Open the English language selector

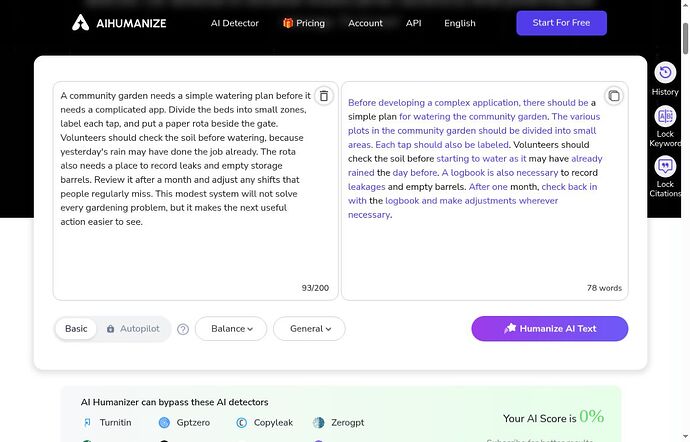pos(459,23)
